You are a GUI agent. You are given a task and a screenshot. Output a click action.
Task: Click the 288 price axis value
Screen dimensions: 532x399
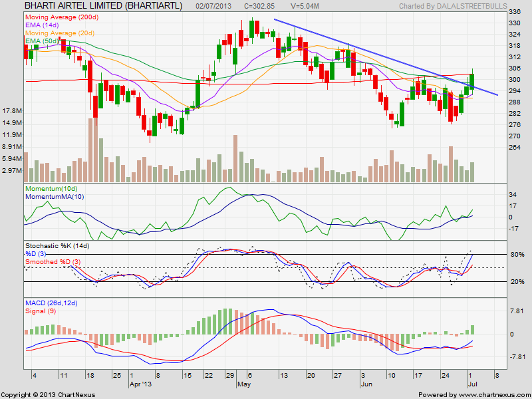515,102
